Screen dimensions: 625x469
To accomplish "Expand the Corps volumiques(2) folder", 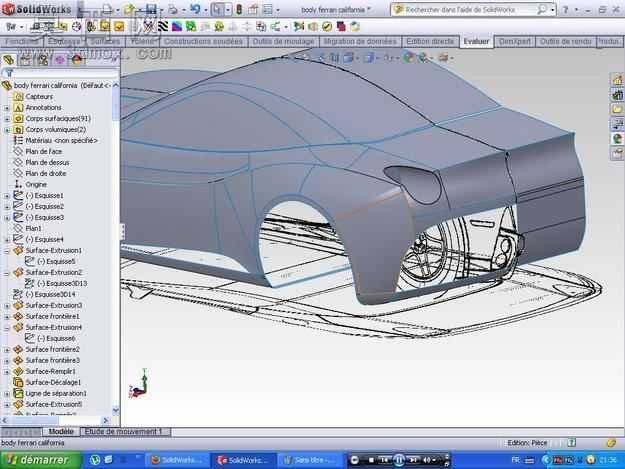I will click(x=7, y=130).
